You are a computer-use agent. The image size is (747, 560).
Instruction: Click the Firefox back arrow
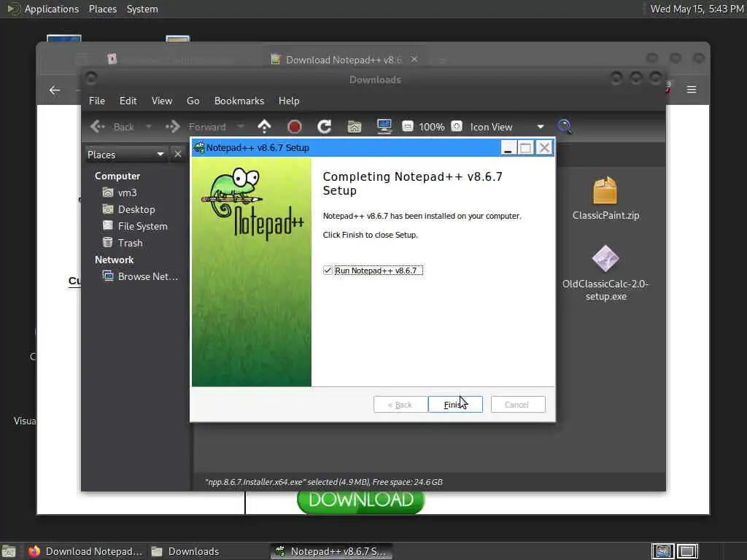(x=55, y=90)
